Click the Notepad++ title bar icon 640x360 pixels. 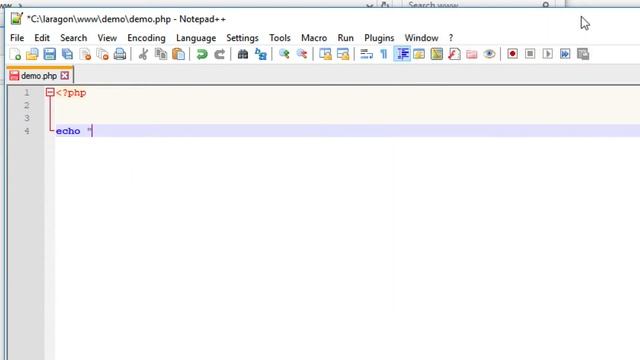click(x=16, y=19)
